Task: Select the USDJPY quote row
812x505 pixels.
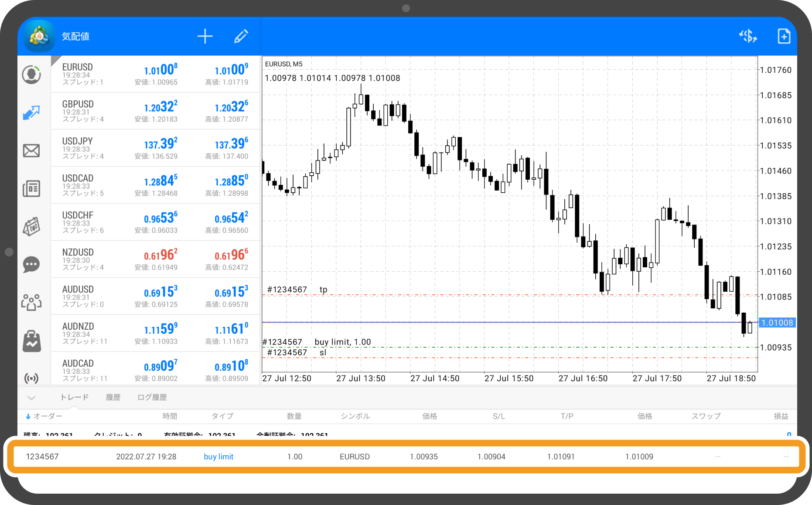Action: (x=155, y=148)
